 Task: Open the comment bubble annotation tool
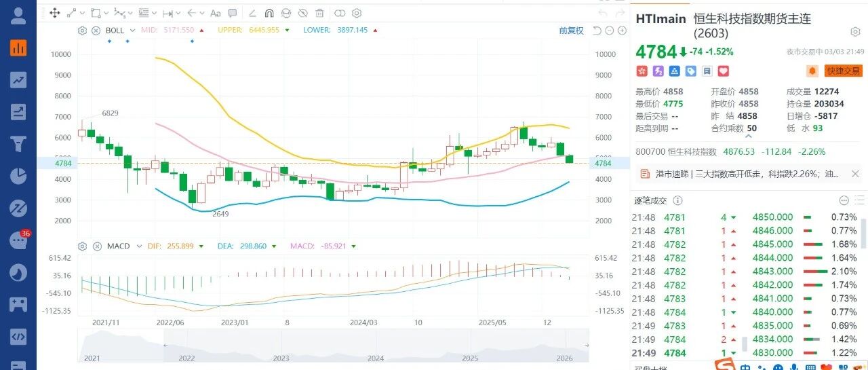(233, 13)
